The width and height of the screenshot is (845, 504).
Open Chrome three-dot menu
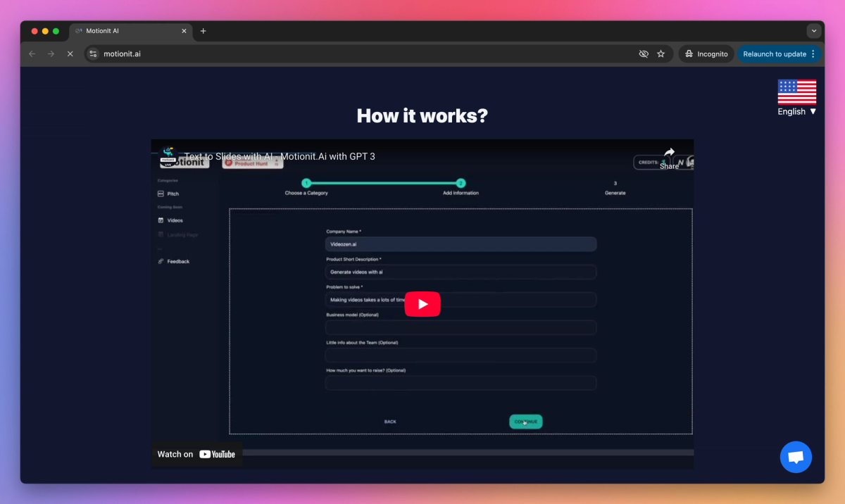(813, 53)
